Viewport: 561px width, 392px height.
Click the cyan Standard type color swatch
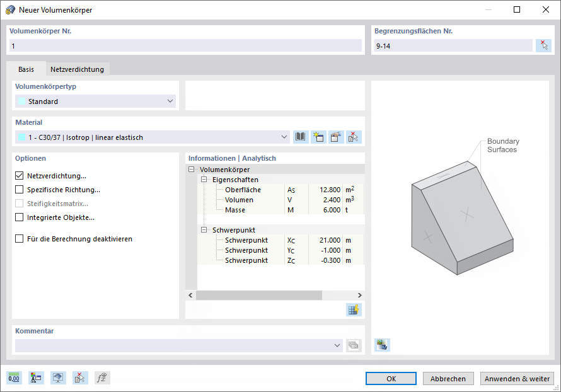click(21, 101)
